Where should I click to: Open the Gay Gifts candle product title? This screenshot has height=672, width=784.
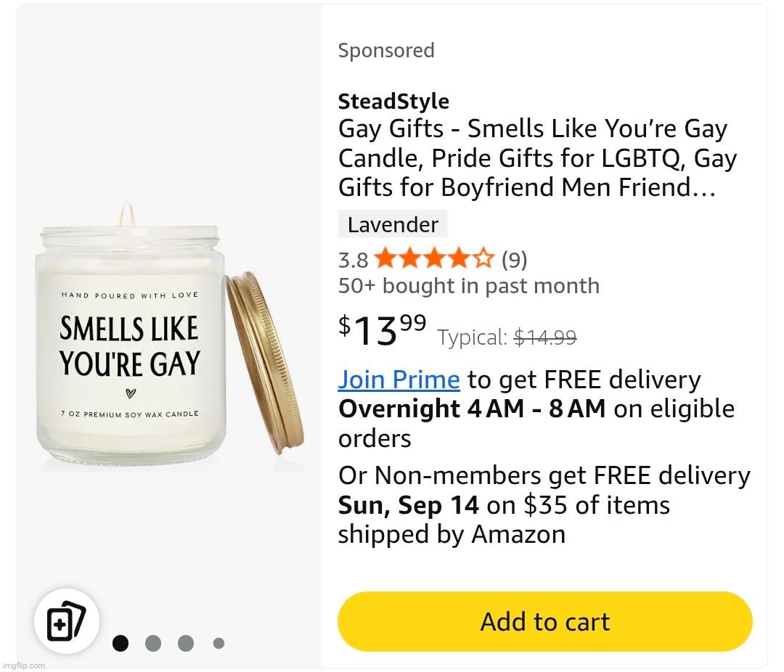coord(534,158)
